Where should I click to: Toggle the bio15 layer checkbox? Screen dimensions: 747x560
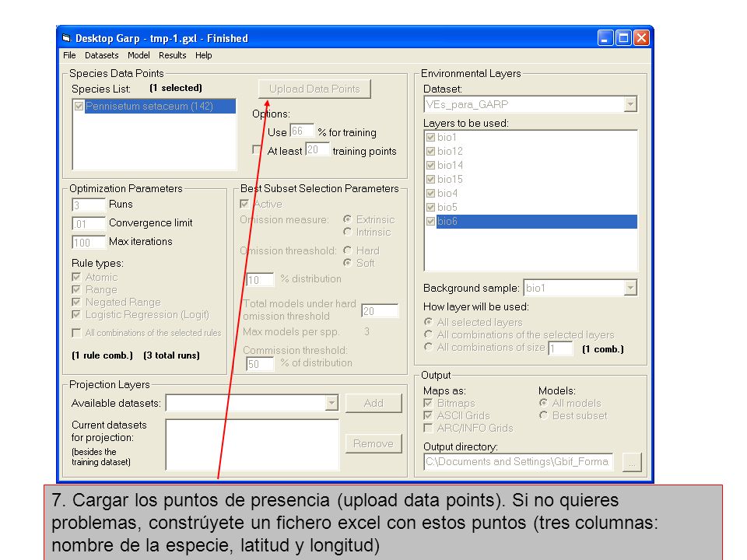click(430, 179)
